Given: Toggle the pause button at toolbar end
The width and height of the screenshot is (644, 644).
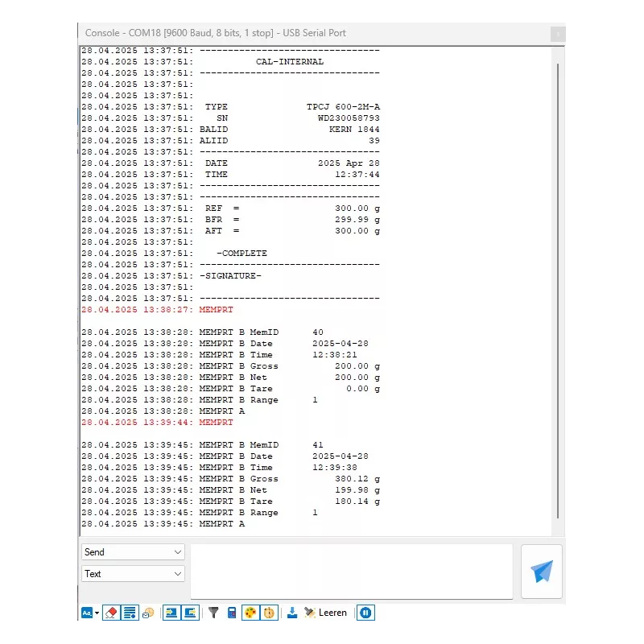Looking at the screenshot, I should pos(364,613).
